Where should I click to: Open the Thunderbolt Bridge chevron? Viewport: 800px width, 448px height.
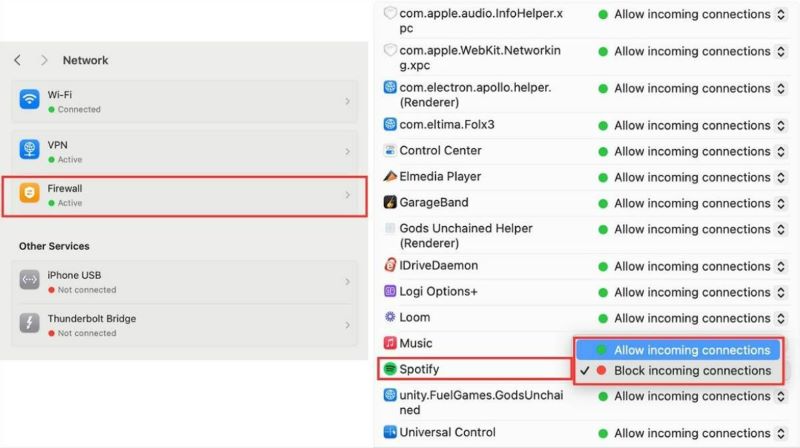[x=347, y=325]
